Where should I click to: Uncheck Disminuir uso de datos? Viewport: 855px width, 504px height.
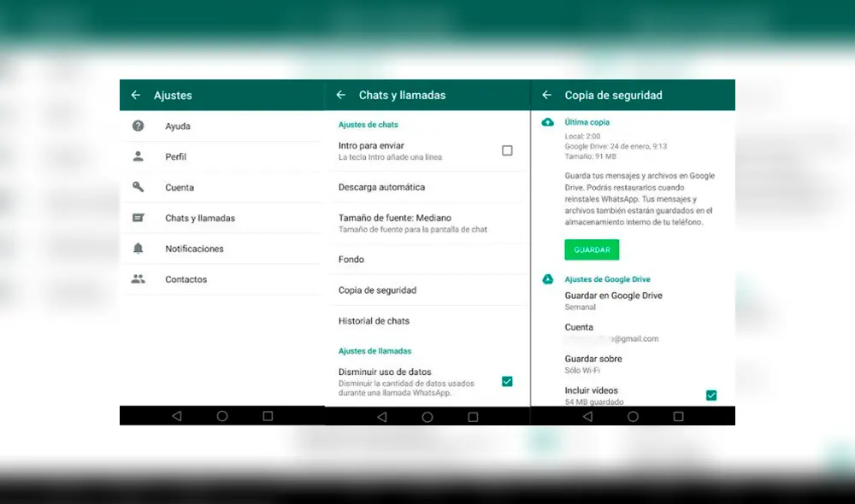pyautogui.click(x=507, y=381)
